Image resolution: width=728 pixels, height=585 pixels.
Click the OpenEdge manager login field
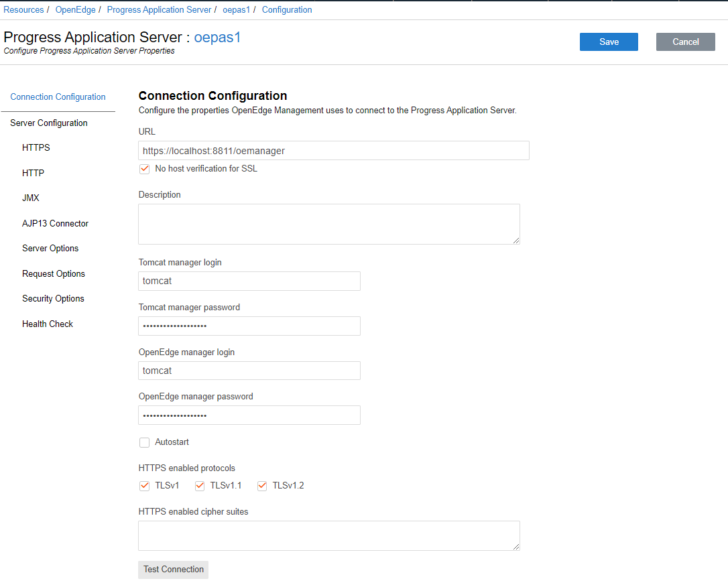coord(249,371)
